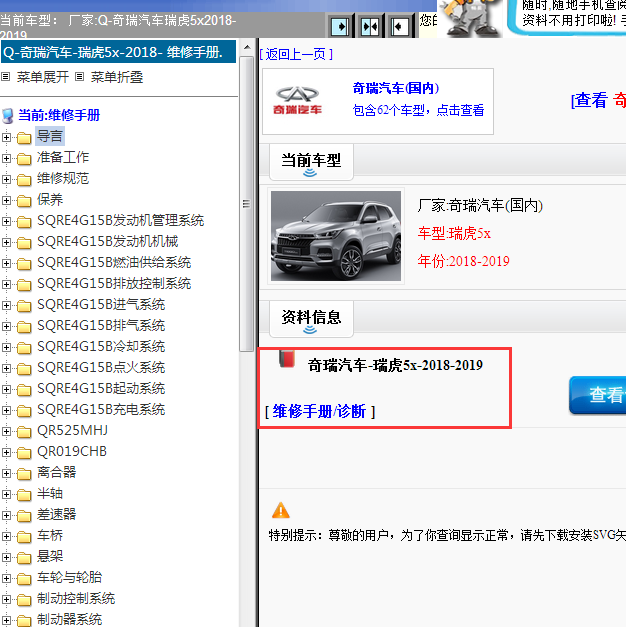Click the center split panel layout icon
The width and height of the screenshot is (626, 627).
pyautogui.click(x=370, y=27)
